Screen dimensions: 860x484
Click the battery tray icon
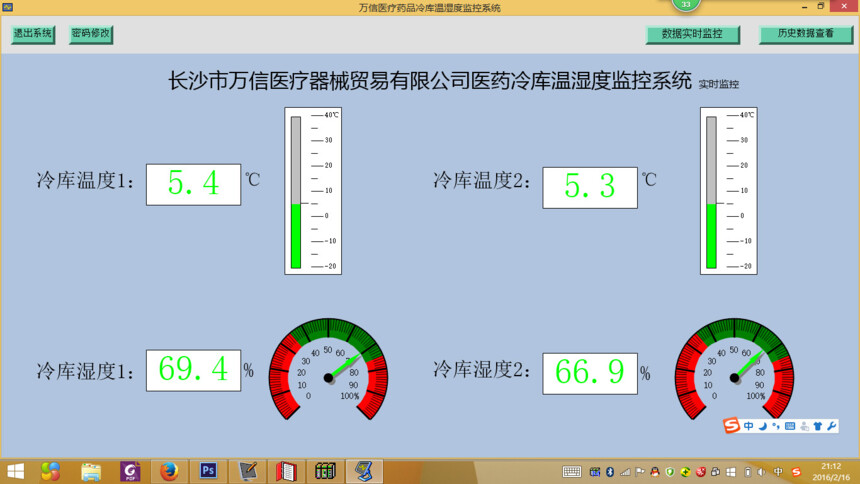pyautogui.click(x=748, y=472)
